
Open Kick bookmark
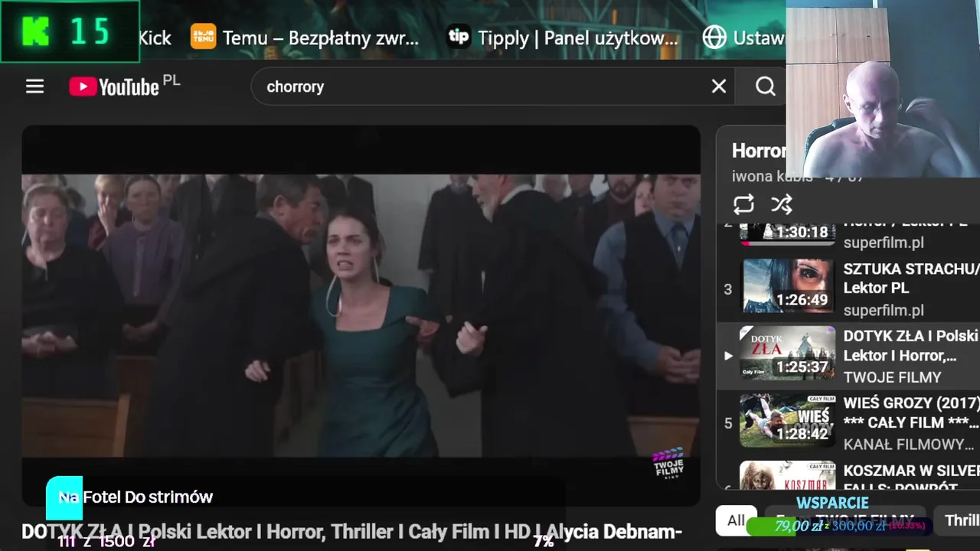155,37
